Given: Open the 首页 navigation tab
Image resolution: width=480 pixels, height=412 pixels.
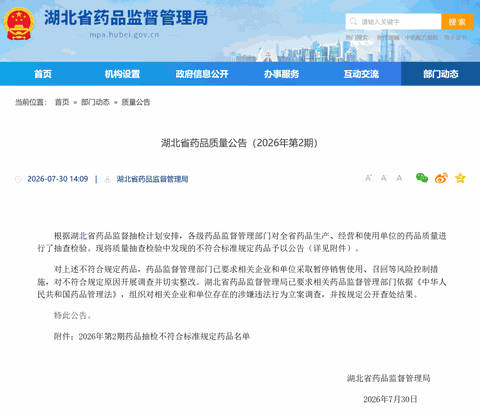Looking at the screenshot, I should [x=43, y=74].
